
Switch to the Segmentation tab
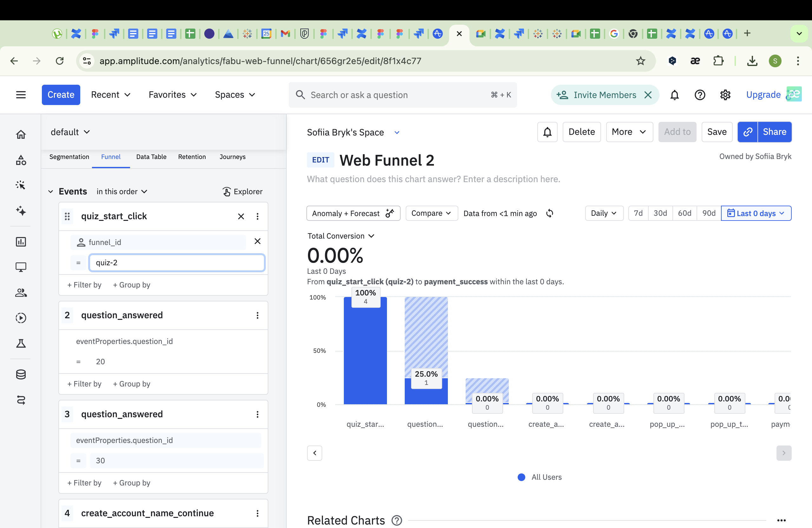pos(69,157)
